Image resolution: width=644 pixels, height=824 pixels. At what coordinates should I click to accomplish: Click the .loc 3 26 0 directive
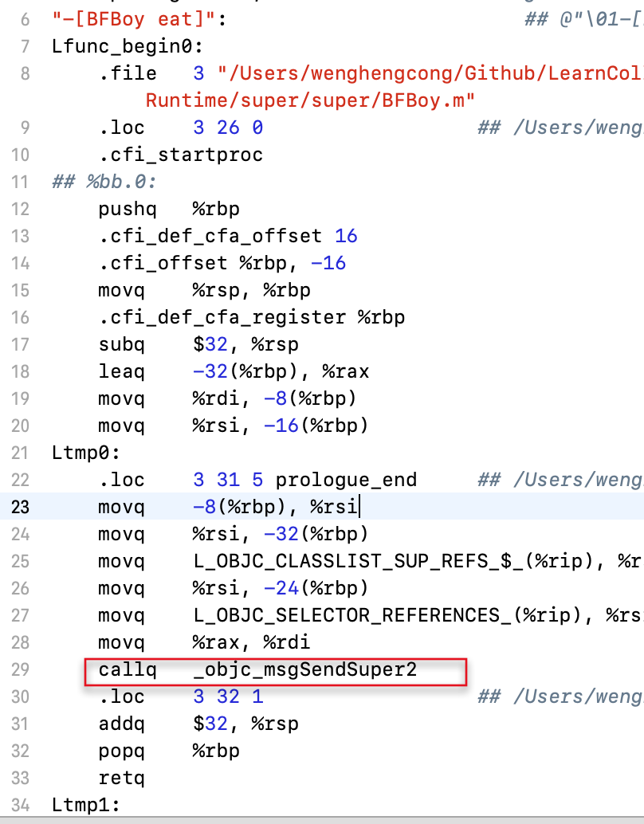point(180,128)
